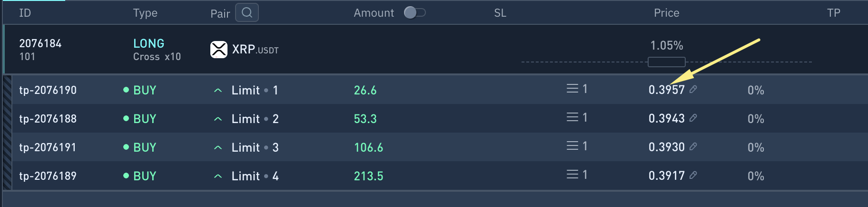868x207 pixels.
Task: Click the Pair search magnifier icon
Action: pos(247,13)
